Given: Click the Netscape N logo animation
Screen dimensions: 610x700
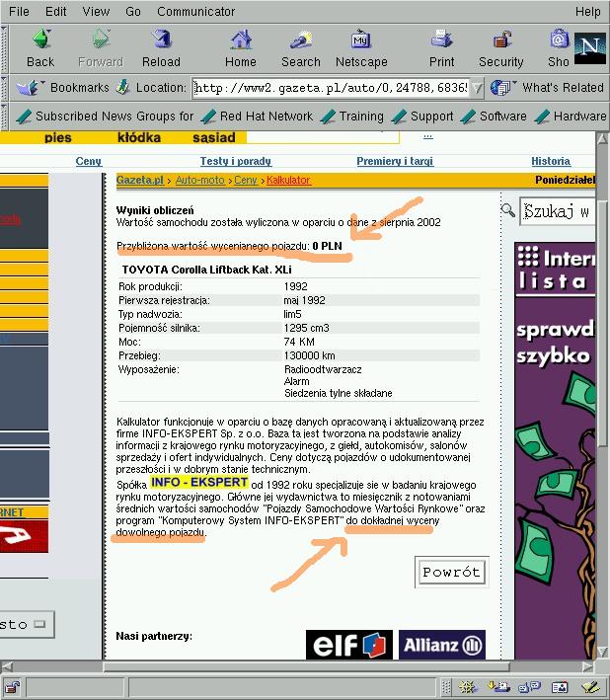Looking at the screenshot, I should pyautogui.click(x=590, y=48).
